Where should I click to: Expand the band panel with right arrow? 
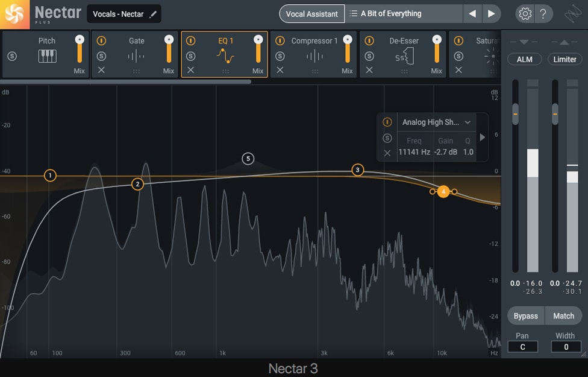[483, 138]
